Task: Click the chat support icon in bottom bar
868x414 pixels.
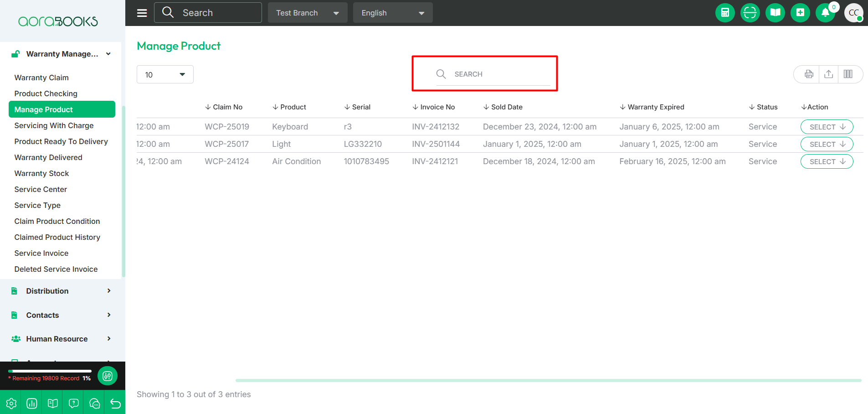Action: click(95, 404)
